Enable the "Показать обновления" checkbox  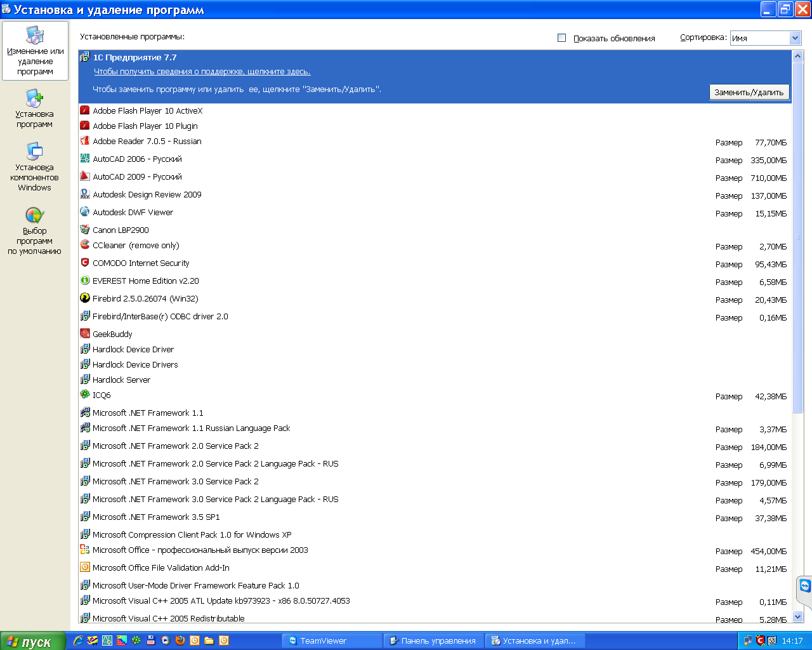561,38
